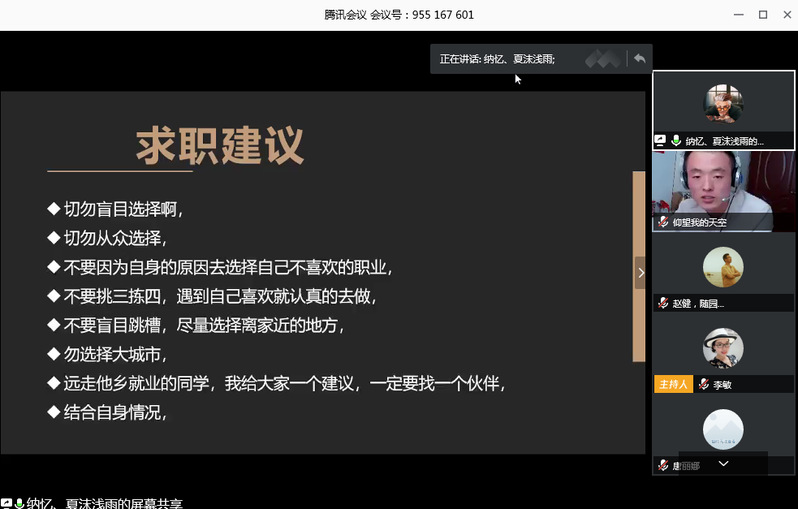Click the orange 主持人 host badge

coord(672,384)
